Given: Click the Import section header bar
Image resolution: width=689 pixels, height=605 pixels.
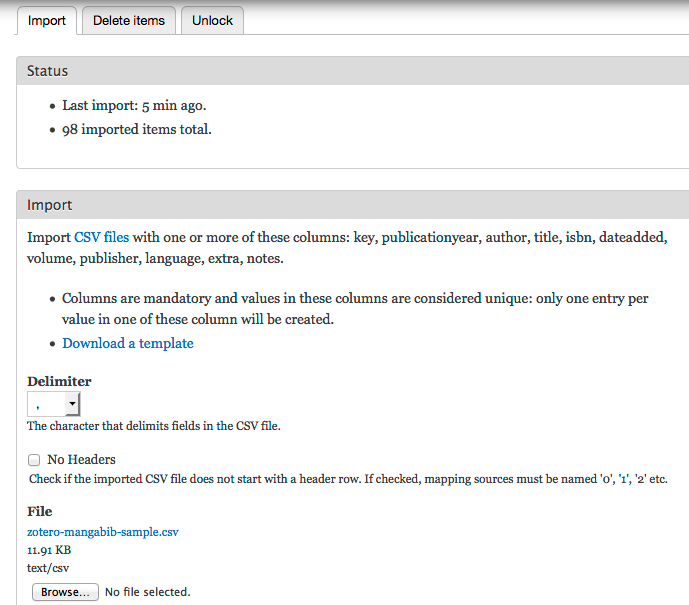Looking at the screenshot, I should coord(352,205).
